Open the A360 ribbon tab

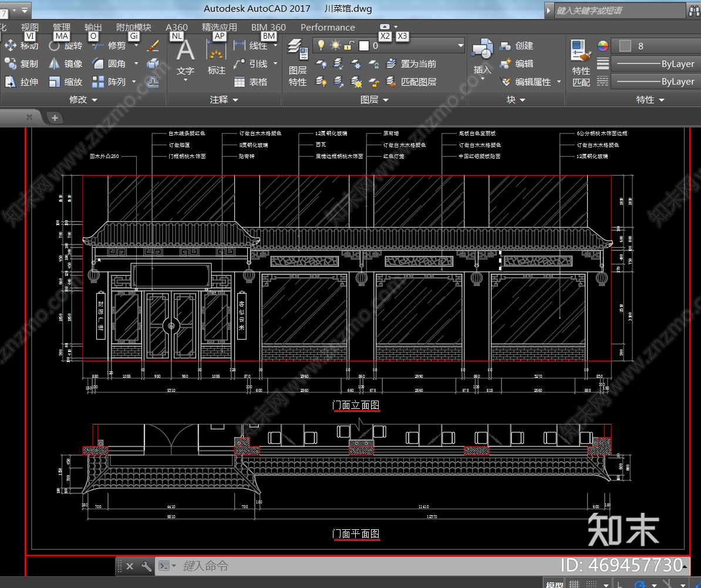point(177,27)
